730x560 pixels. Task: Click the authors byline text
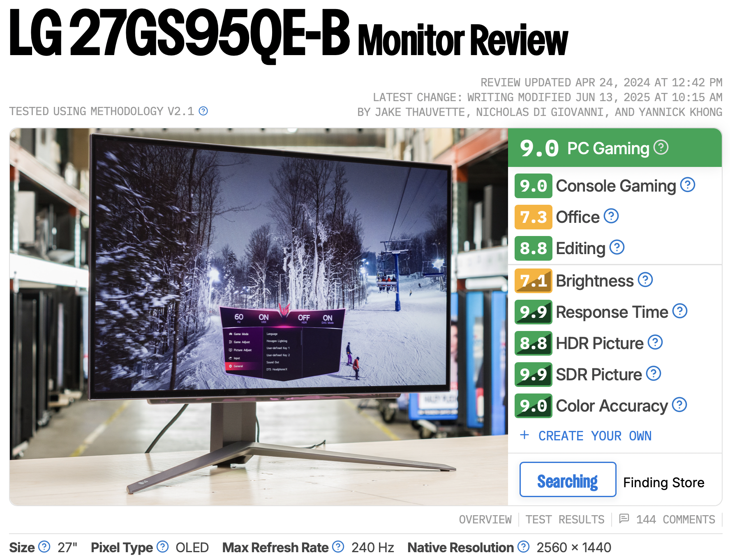(x=540, y=112)
